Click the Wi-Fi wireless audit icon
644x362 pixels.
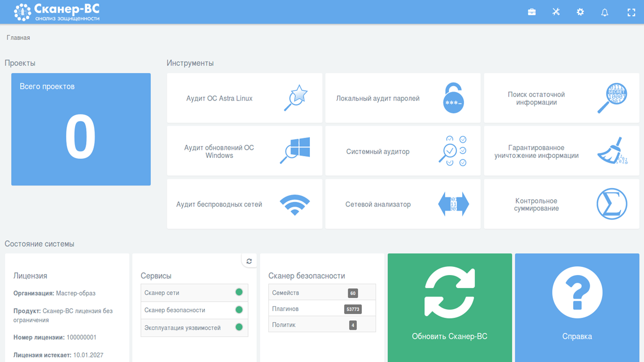(x=295, y=205)
